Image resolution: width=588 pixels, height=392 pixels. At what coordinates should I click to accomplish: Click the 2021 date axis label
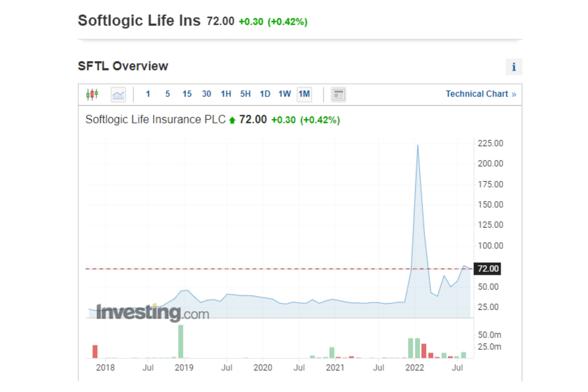coord(335,368)
